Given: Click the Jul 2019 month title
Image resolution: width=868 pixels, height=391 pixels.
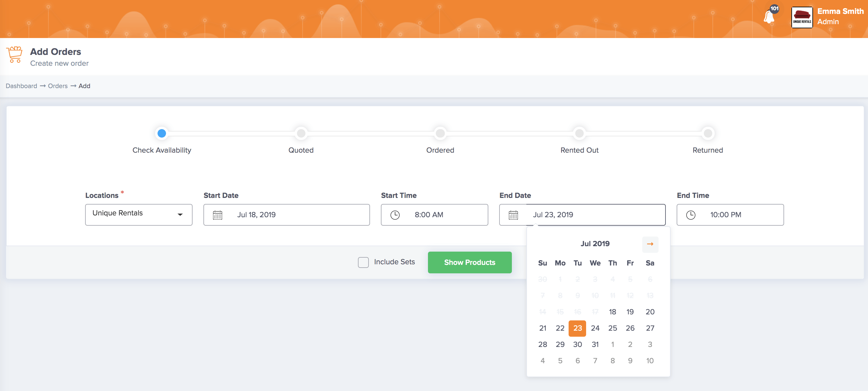Looking at the screenshot, I should click(x=595, y=243).
